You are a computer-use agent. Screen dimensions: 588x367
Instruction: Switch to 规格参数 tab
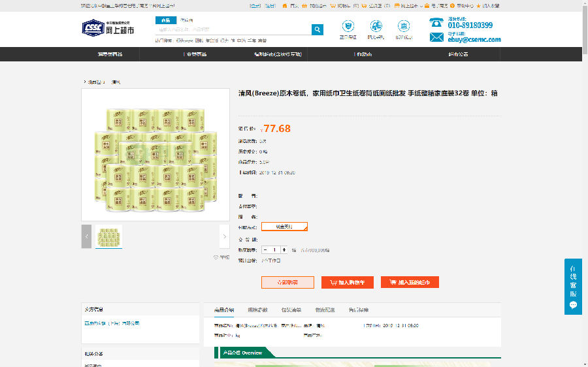click(x=257, y=310)
